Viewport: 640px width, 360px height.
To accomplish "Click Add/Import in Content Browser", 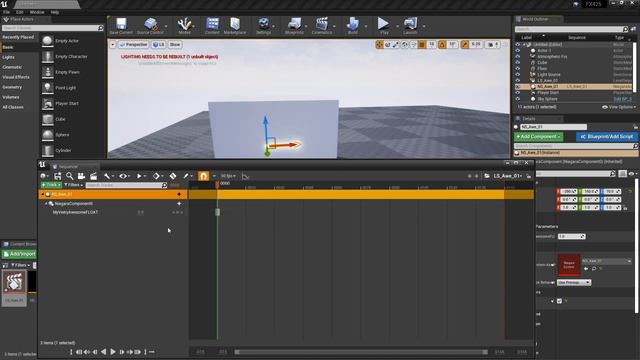I will coord(19,254).
